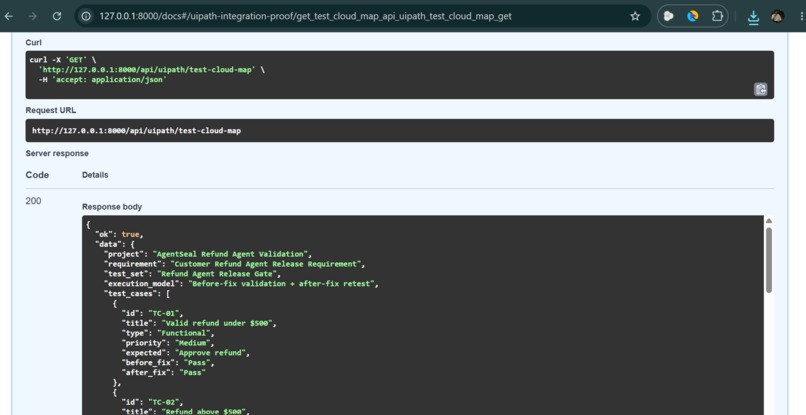Click scrollbar up arrow in response body
The width and height of the screenshot is (806, 415).
(769, 221)
